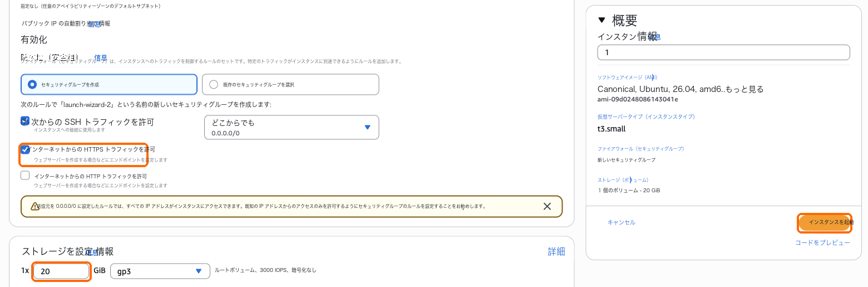The image size is (868, 287).
Task: Click the t3.small instance type text
Action: [x=611, y=129]
